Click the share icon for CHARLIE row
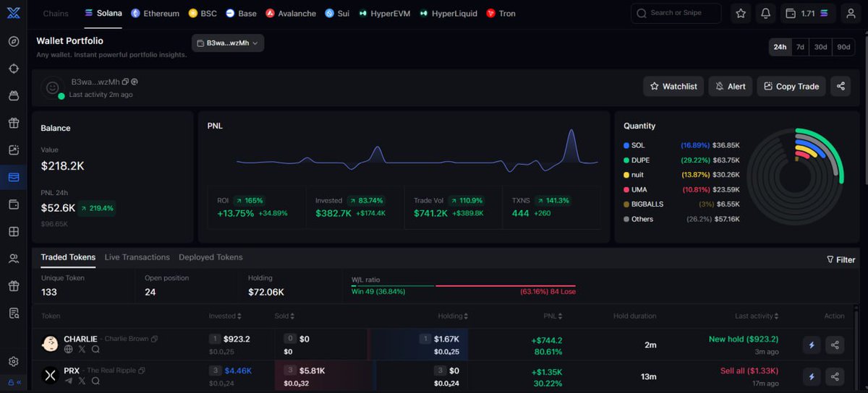This screenshot has width=868, height=393. click(x=835, y=345)
